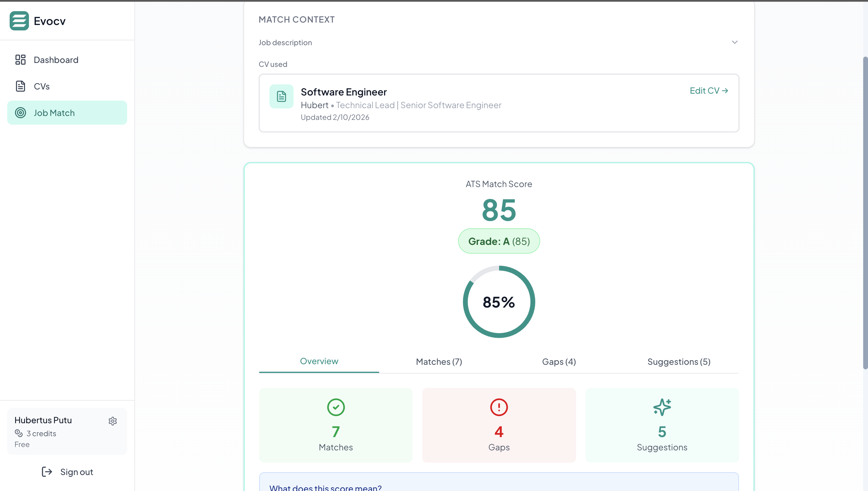Go to the CVs page
The width and height of the screenshot is (868, 491).
[42, 86]
